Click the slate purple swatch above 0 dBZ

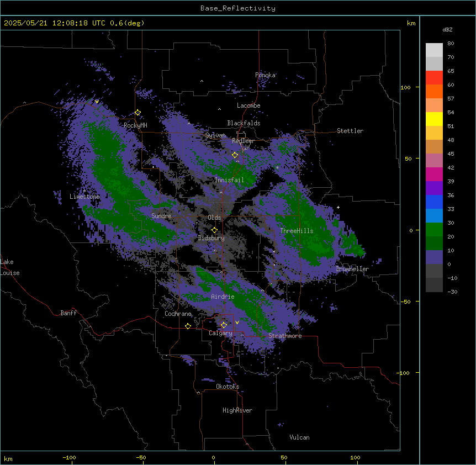[x=434, y=257]
